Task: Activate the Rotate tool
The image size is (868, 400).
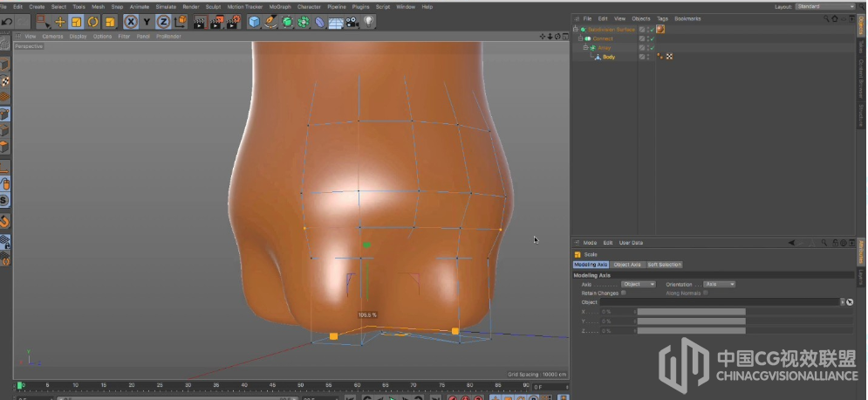Action: click(x=93, y=22)
